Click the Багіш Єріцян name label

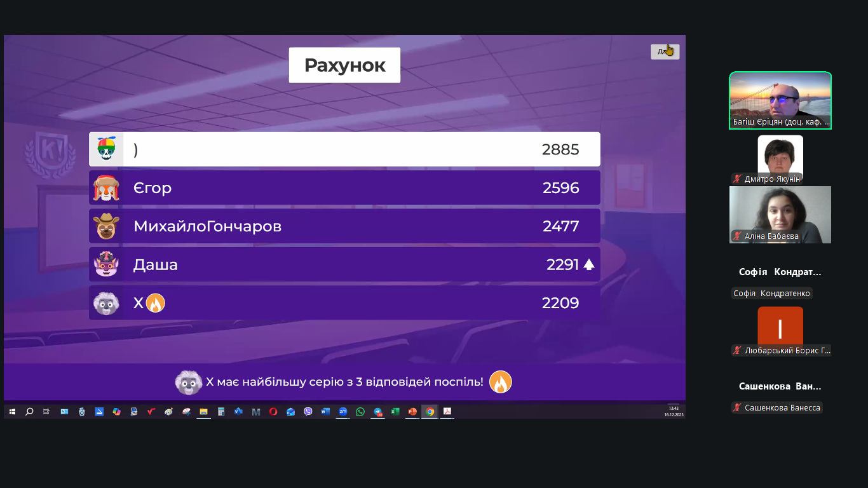click(x=782, y=122)
